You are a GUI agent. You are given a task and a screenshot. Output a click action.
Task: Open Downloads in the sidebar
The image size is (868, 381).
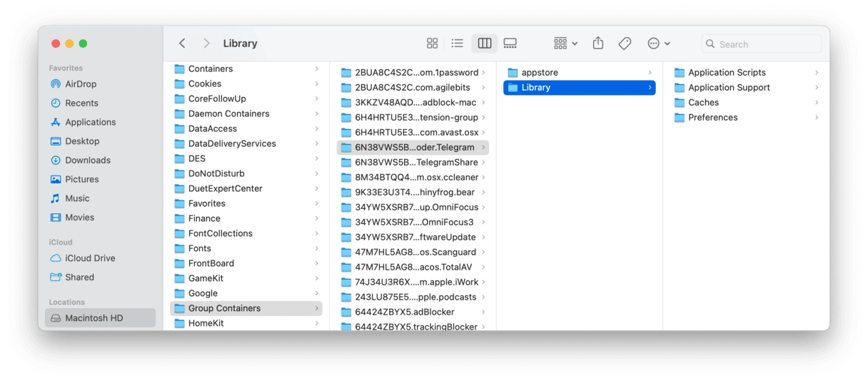(x=101, y=161)
